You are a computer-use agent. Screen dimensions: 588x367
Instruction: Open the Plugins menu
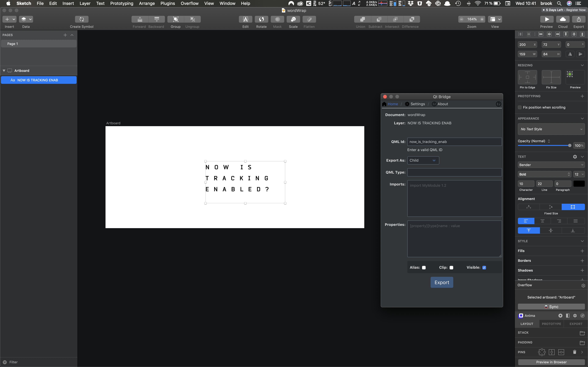pos(167,3)
